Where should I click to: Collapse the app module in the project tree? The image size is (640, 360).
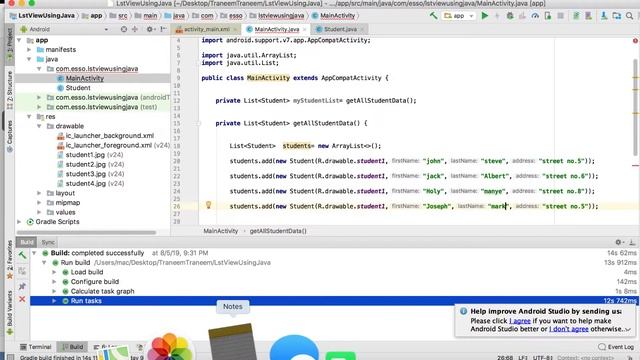(19, 40)
